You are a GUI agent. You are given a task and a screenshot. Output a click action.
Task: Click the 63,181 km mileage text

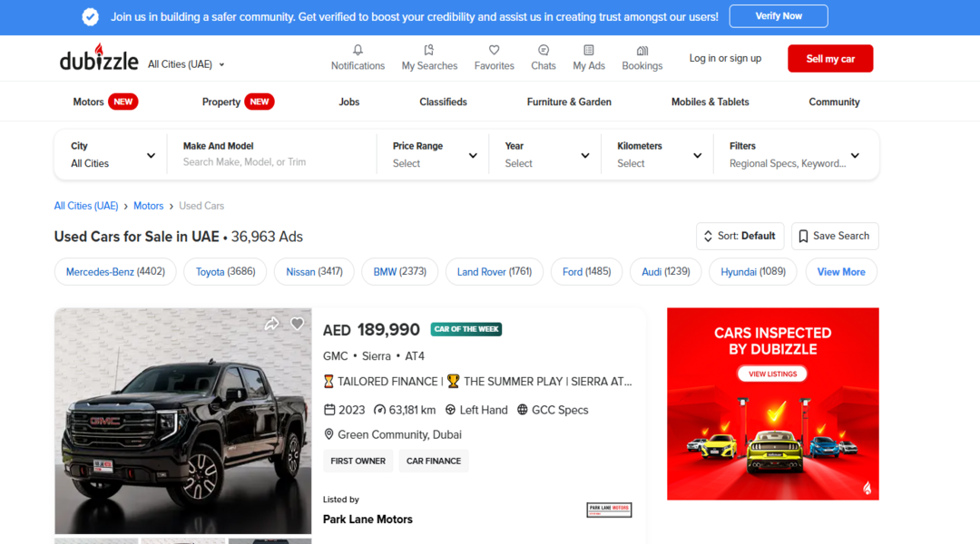pyautogui.click(x=412, y=411)
